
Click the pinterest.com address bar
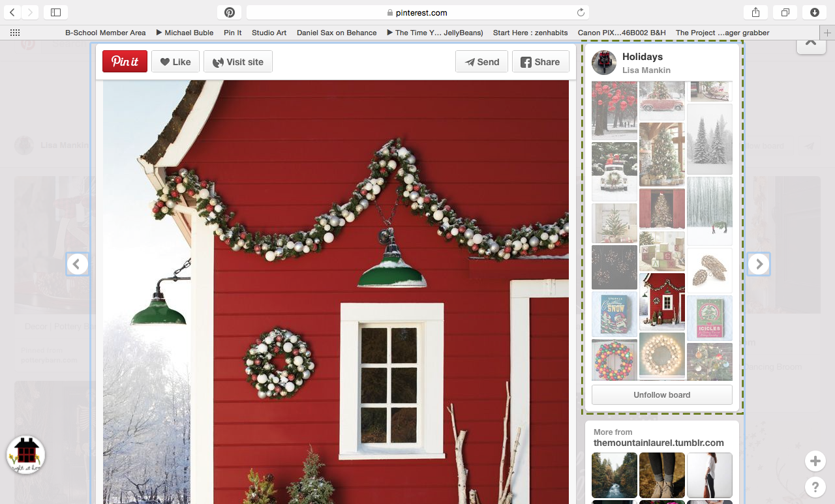(417, 12)
